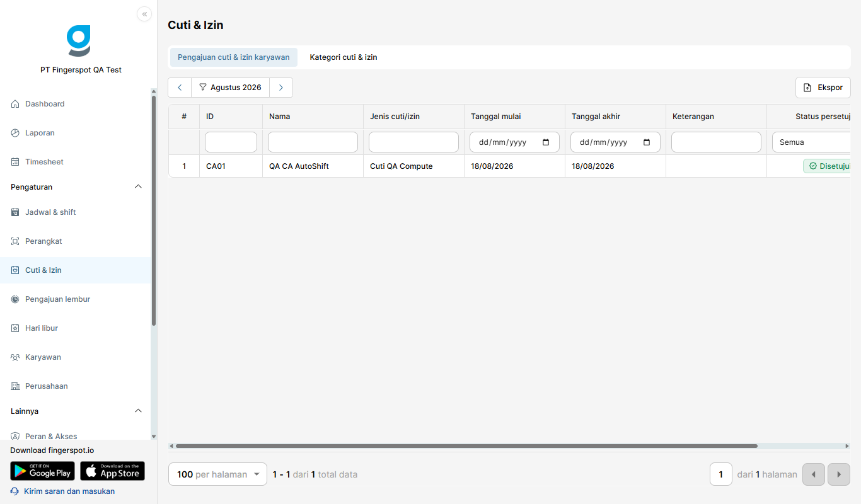The width and height of the screenshot is (861, 504).
Task: Click the Fingerspot logo
Action: coord(79,41)
